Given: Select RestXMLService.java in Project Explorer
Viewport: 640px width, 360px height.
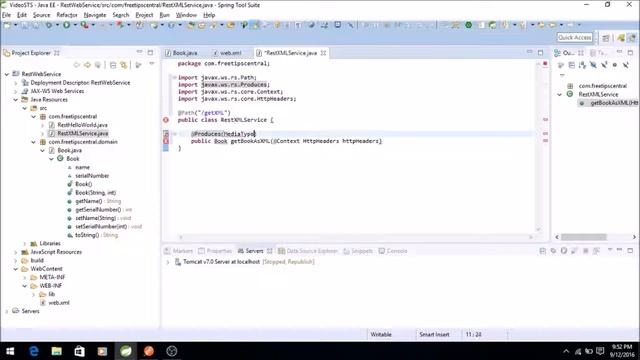Looking at the screenshot, I should pyautogui.click(x=82, y=133).
